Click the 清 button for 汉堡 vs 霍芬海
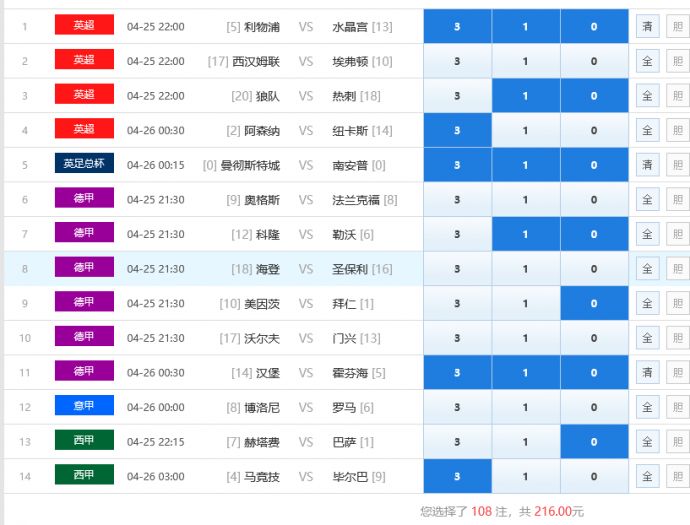The height and width of the screenshot is (525, 690). tap(647, 373)
